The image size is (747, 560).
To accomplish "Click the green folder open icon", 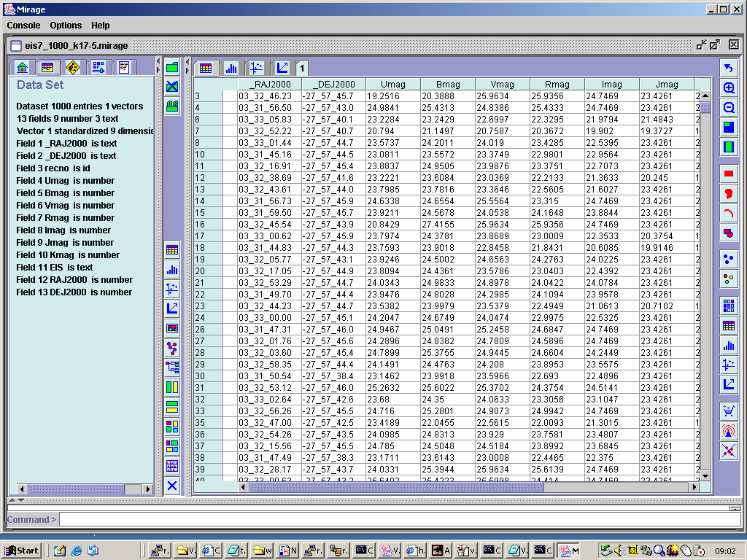I will point(172,67).
